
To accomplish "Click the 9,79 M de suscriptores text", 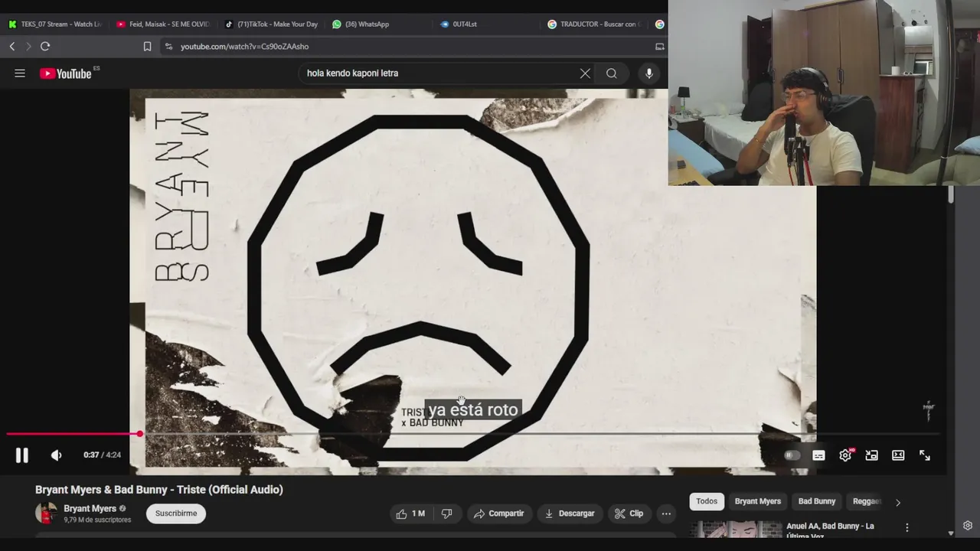I will 97,520.
